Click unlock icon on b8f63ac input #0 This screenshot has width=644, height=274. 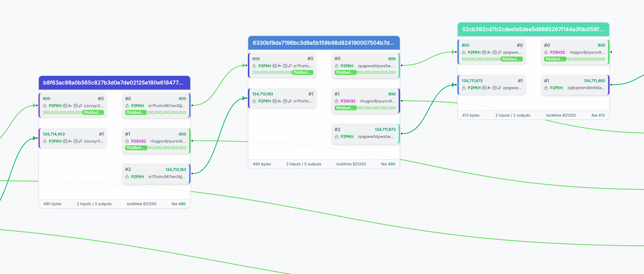45,106
